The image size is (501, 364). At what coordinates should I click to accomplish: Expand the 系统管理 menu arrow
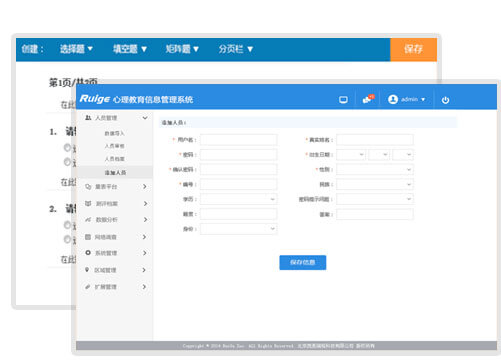(145, 253)
